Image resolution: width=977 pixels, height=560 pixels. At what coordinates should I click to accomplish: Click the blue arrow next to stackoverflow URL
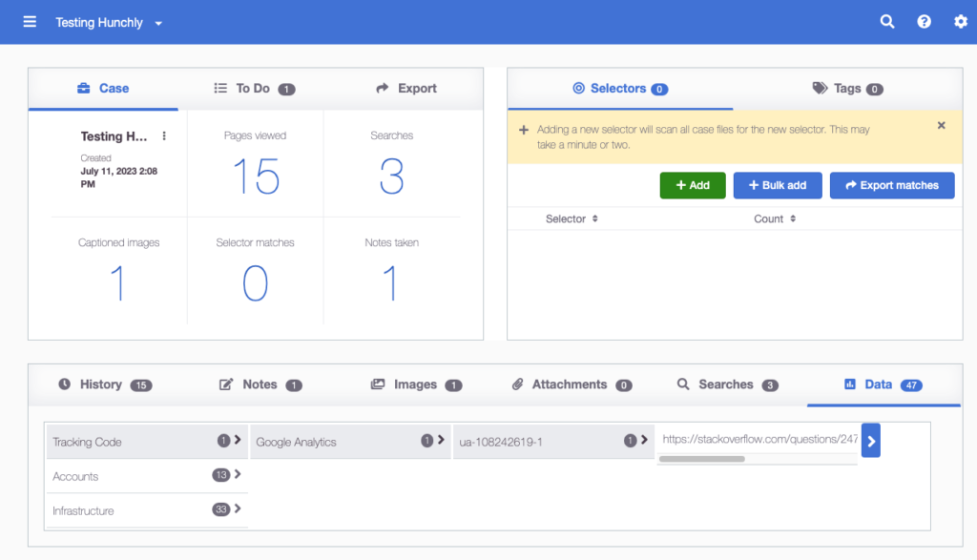[870, 441]
